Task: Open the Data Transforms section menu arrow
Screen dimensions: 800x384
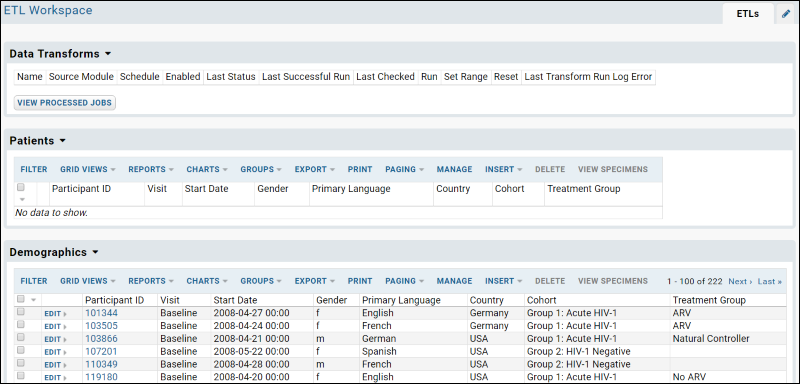Action: pos(108,54)
